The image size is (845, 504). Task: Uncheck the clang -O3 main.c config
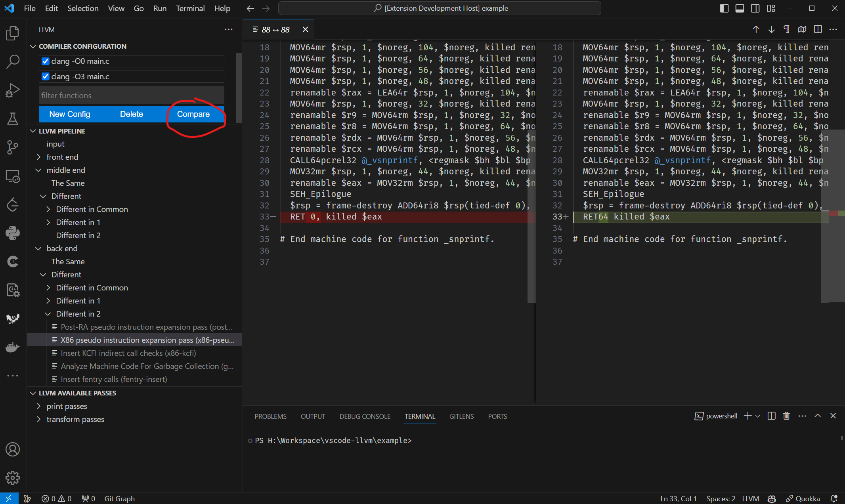[46, 76]
